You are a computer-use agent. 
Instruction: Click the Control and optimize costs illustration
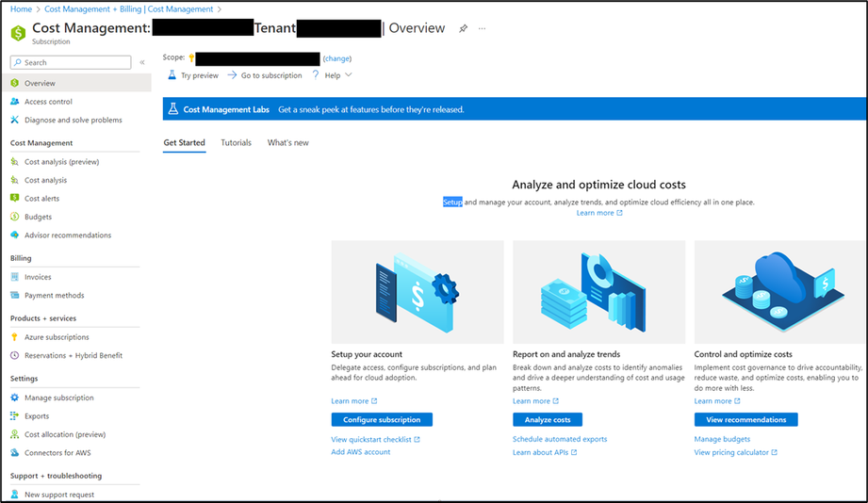[780, 292]
